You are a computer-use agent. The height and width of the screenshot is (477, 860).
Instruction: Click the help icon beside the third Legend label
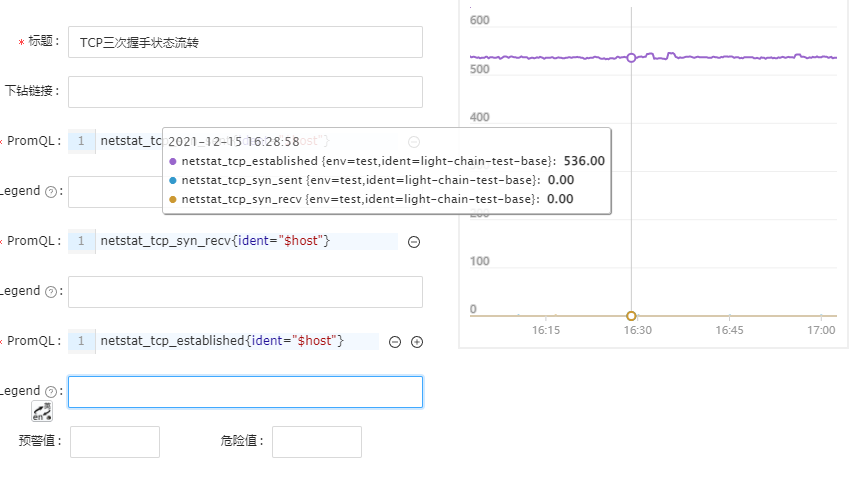click(x=51, y=391)
